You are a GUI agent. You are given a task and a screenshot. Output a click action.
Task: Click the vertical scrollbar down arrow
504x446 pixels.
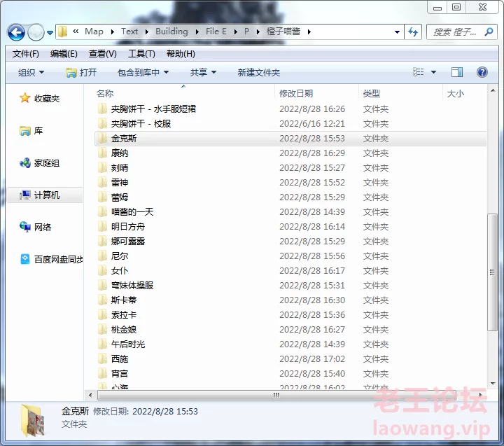click(493, 383)
